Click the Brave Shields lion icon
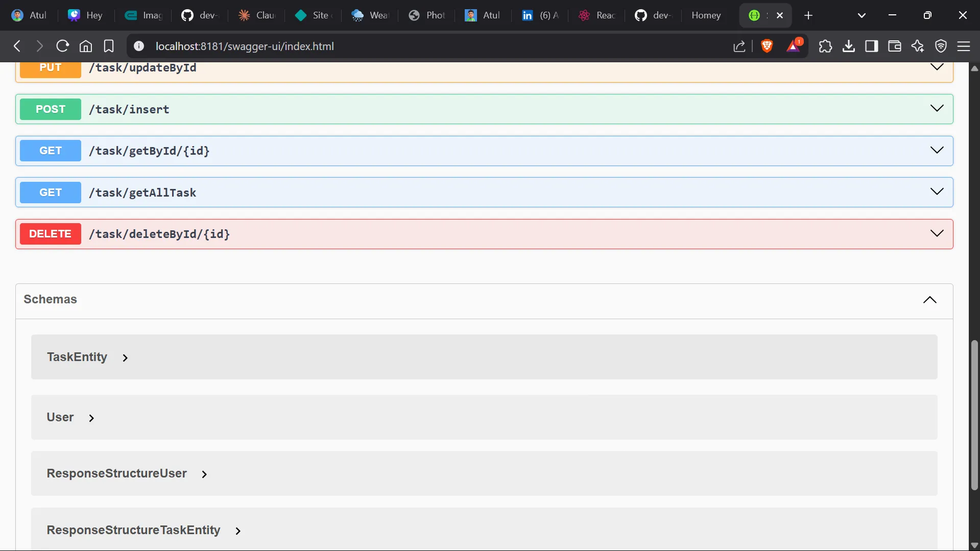The width and height of the screenshot is (980, 551). (767, 46)
